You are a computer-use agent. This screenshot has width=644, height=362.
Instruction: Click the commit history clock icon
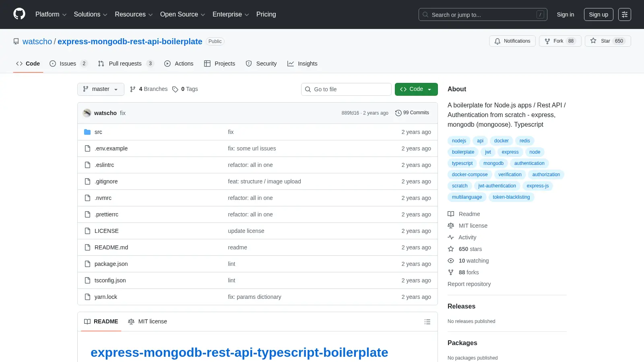[x=398, y=113]
